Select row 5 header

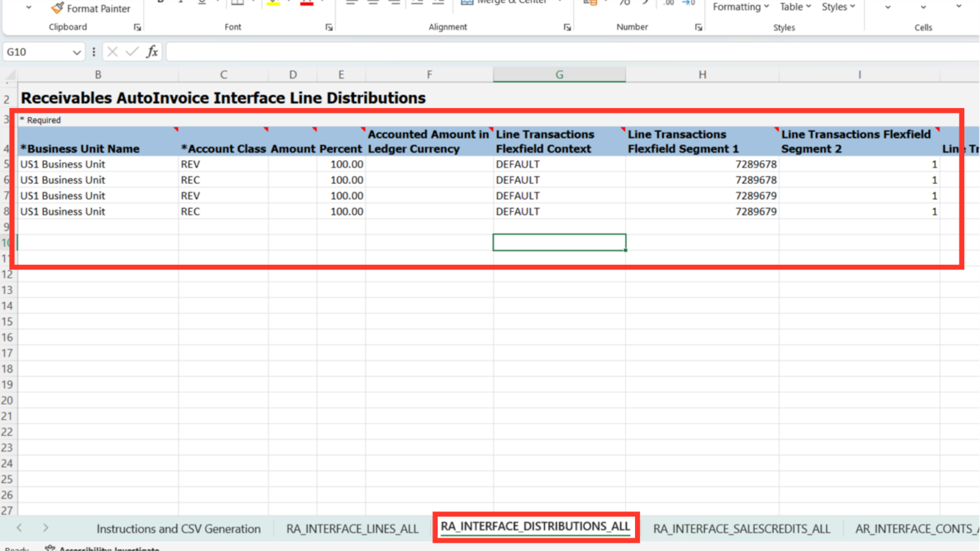pos(8,164)
